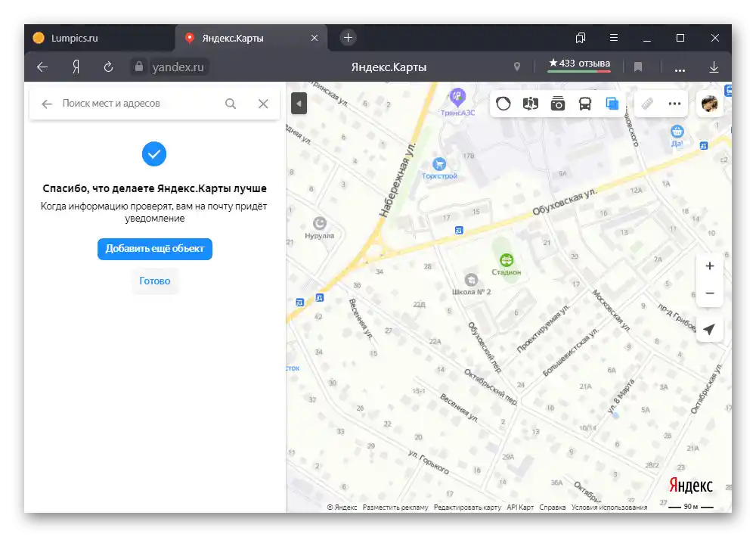The width and height of the screenshot is (756, 537).
Task: Click the geolocation arrow on the map
Action: click(x=709, y=330)
